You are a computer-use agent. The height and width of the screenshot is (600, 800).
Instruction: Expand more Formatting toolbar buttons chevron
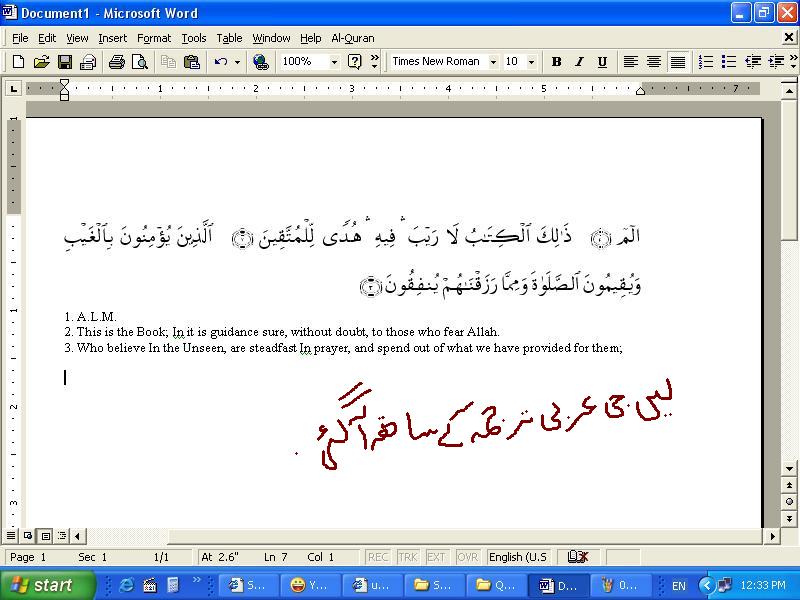point(793,62)
